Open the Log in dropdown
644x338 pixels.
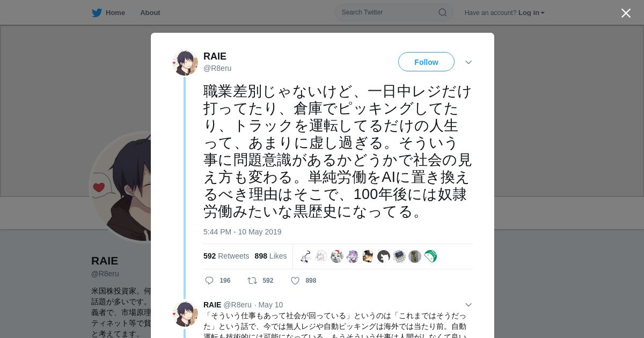coord(531,13)
